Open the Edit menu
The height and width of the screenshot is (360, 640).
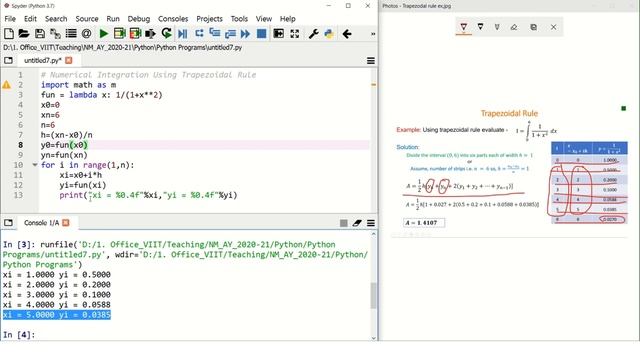click(x=30, y=19)
